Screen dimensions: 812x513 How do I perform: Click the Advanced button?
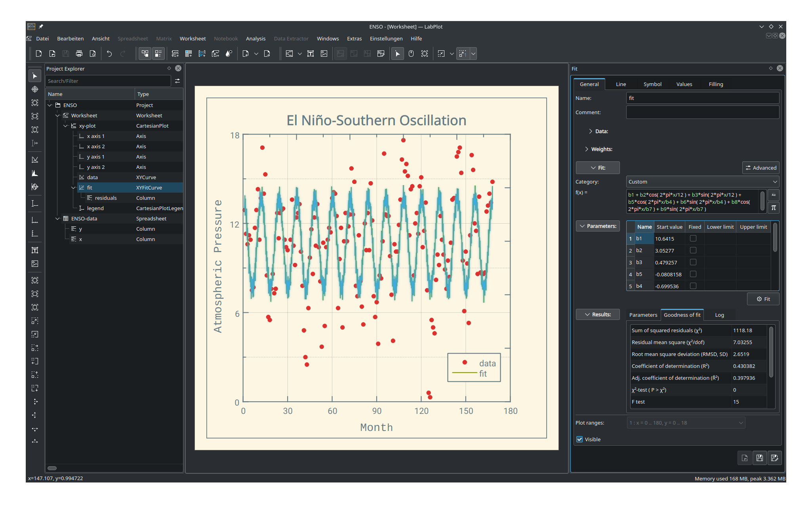point(761,168)
